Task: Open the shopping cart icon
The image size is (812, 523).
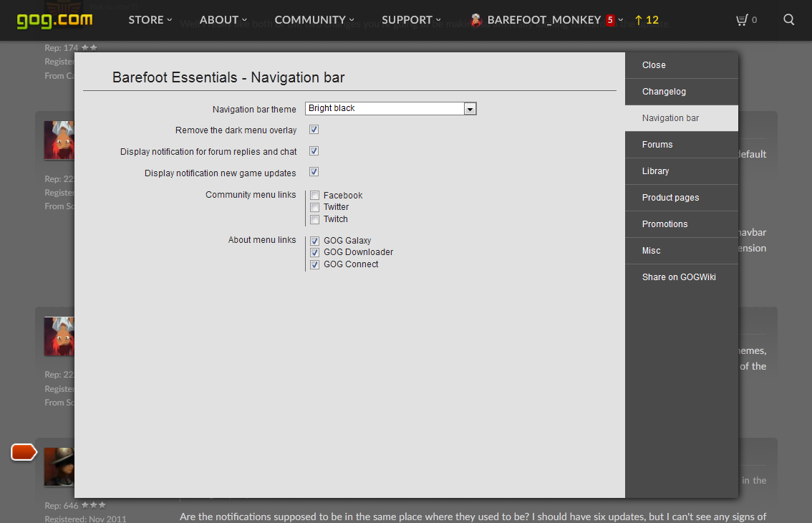Action: pyautogui.click(x=742, y=20)
